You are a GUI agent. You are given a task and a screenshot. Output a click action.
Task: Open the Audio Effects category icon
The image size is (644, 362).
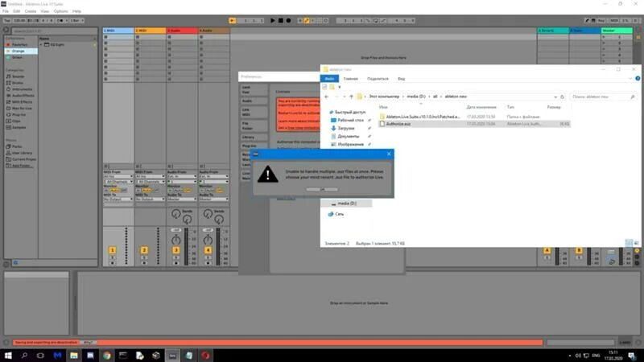(8, 95)
